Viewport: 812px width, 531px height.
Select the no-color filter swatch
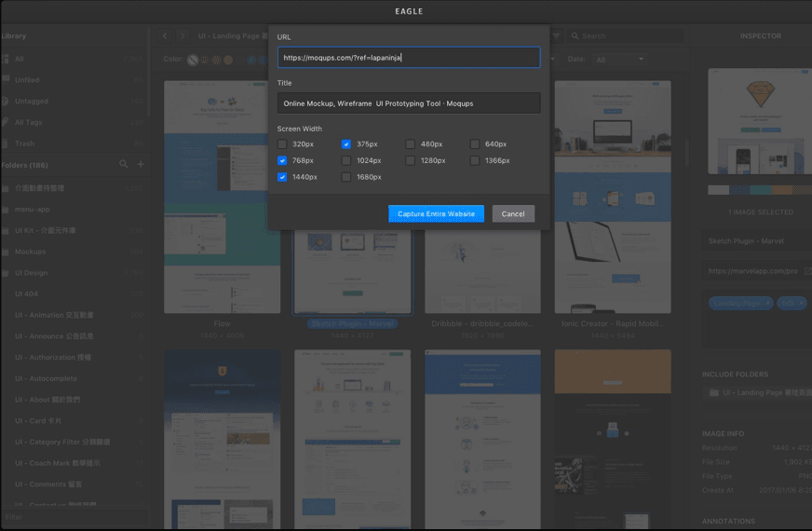(x=193, y=60)
